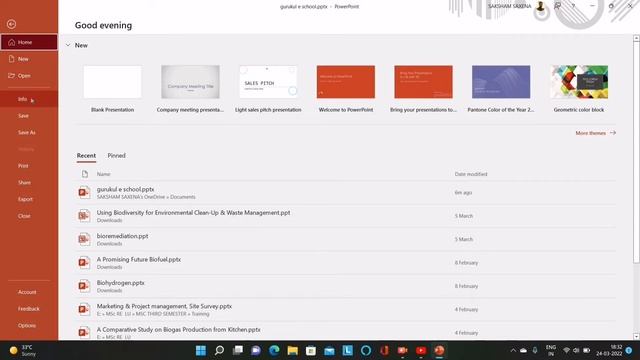Viewport: 640px width, 360px height.
Task: Click file icon beside A Promising Future Biofuel.pptx
Action: click(84, 262)
